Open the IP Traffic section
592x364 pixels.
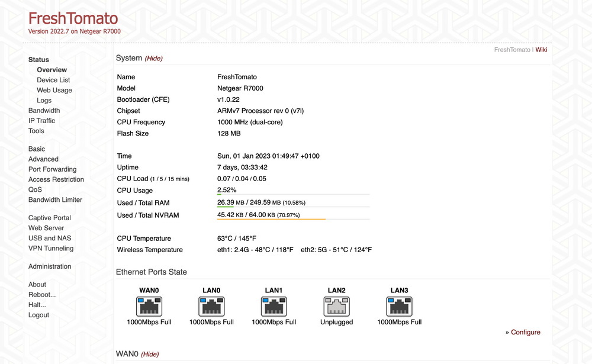(41, 121)
